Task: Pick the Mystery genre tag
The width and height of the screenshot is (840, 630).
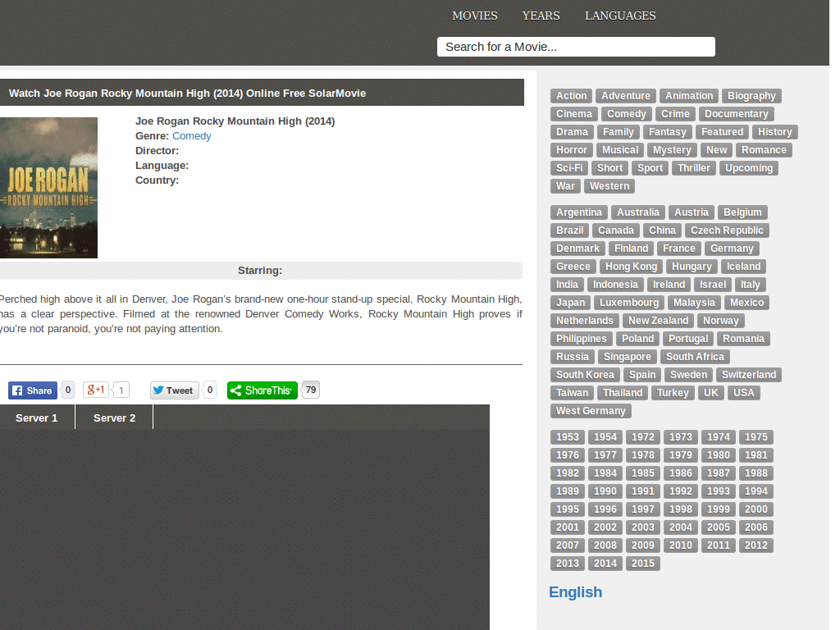Action: tap(672, 150)
